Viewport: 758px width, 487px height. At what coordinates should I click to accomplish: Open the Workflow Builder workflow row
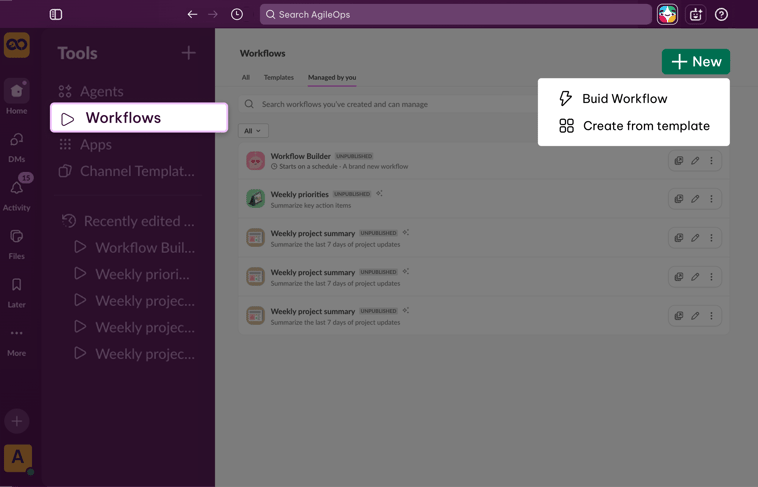coord(483,161)
